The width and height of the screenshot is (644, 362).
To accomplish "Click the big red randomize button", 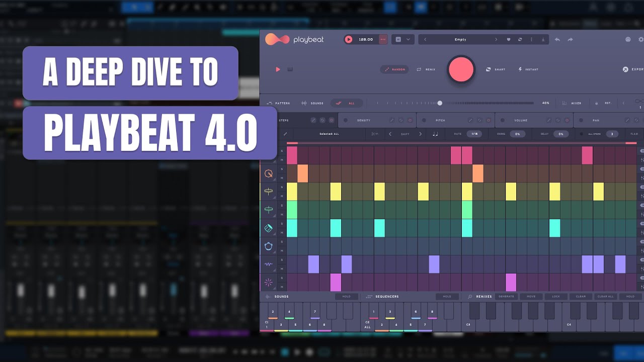I will pyautogui.click(x=461, y=69).
